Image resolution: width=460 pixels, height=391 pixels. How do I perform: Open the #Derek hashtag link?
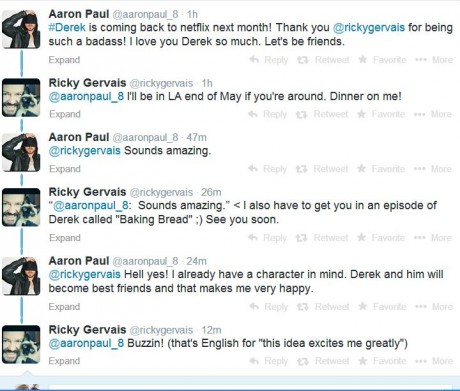click(67, 27)
